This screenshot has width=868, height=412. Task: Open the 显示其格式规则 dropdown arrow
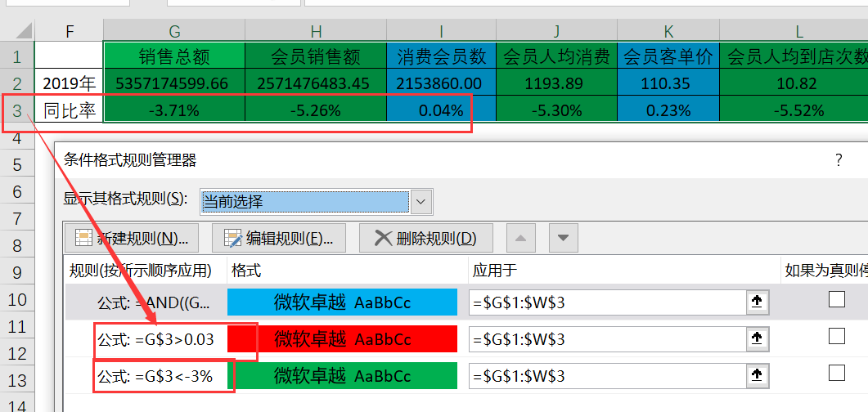point(421,202)
